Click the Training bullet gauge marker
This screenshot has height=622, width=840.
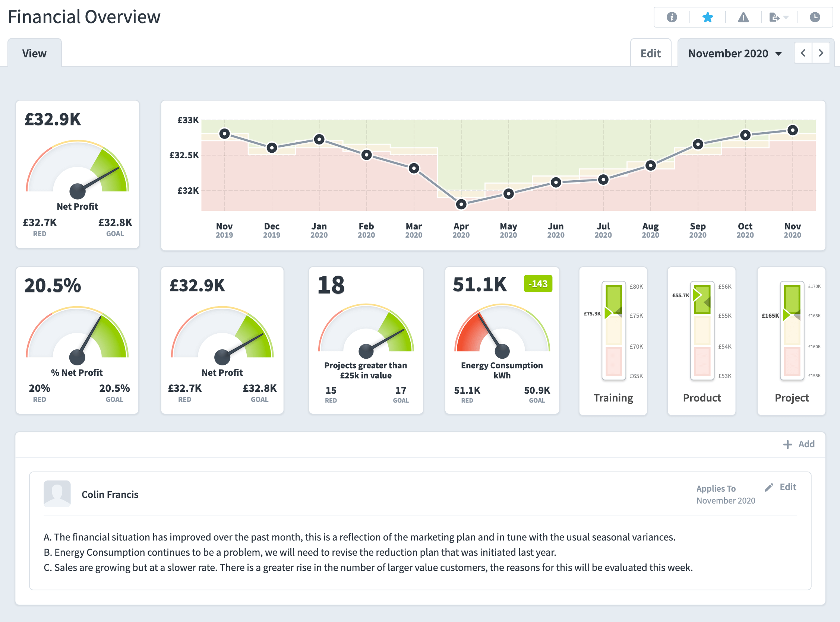pos(608,313)
